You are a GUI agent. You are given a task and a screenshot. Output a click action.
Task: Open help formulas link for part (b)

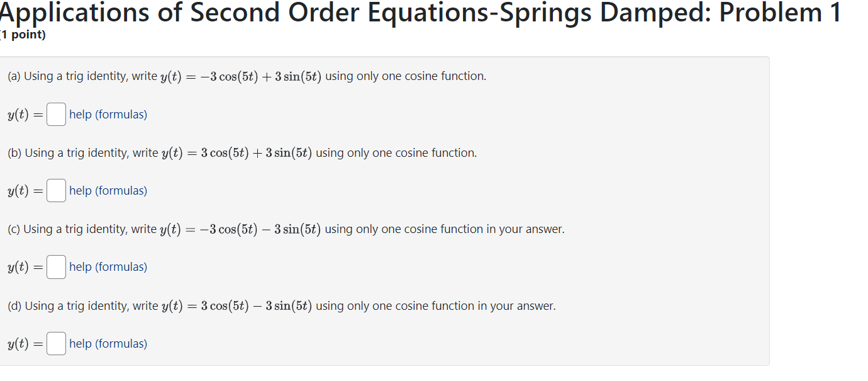click(x=108, y=190)
